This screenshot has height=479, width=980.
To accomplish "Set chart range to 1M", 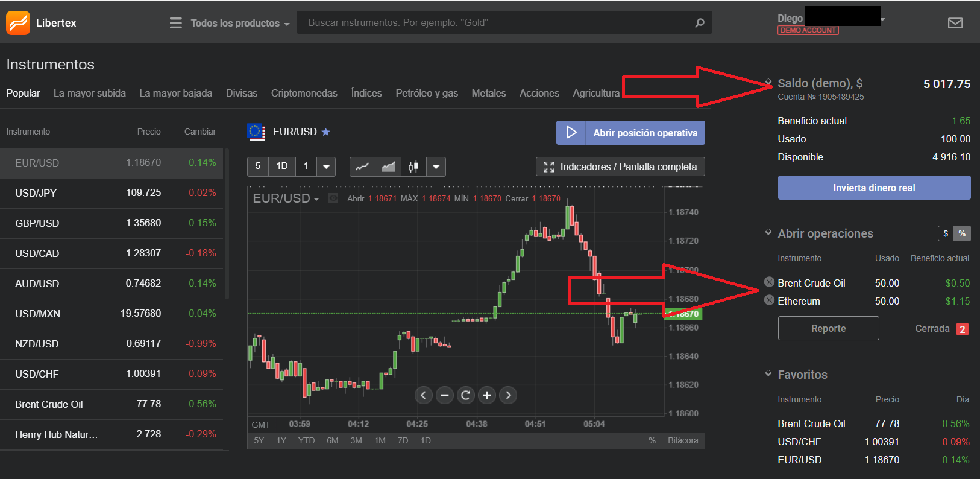I will pos(380,440).
